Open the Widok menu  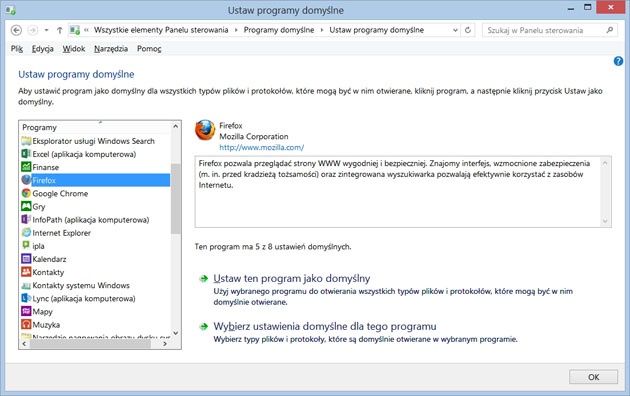point(74,49)
